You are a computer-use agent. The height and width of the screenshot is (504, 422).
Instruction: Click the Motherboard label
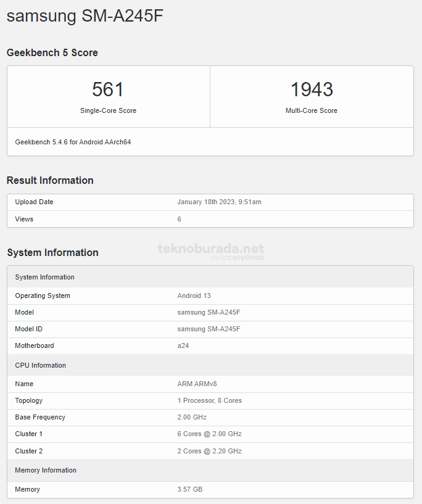(35, 346)
